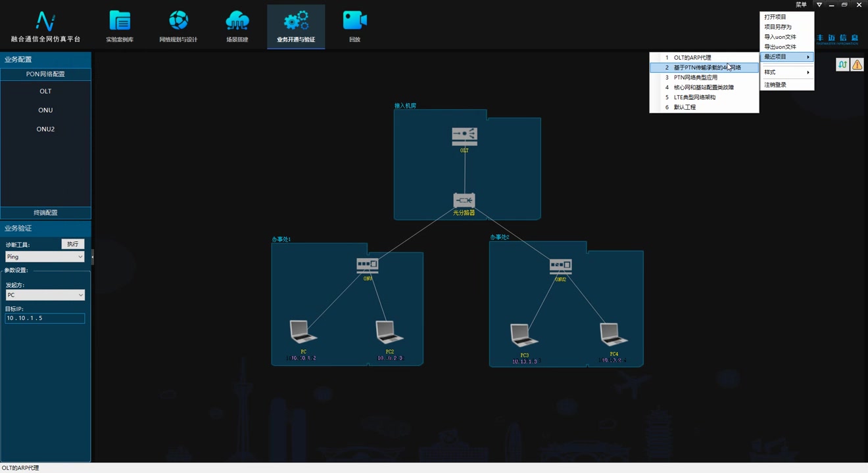Image resolution: width=868 pixels, height=473 pixels.
Task: Open recent project 5 LTE典型网络架构
Action: tap(704, 97)
